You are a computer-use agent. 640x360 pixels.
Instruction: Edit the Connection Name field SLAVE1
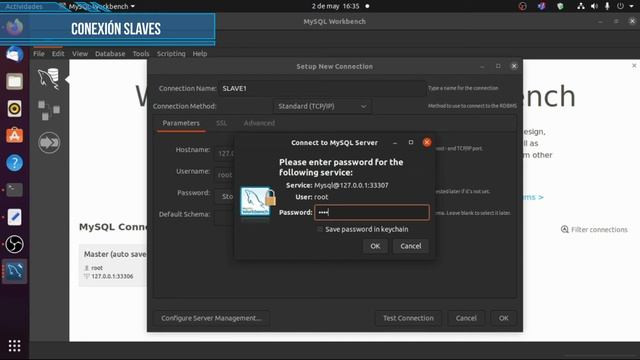click(x=322, y=88)
